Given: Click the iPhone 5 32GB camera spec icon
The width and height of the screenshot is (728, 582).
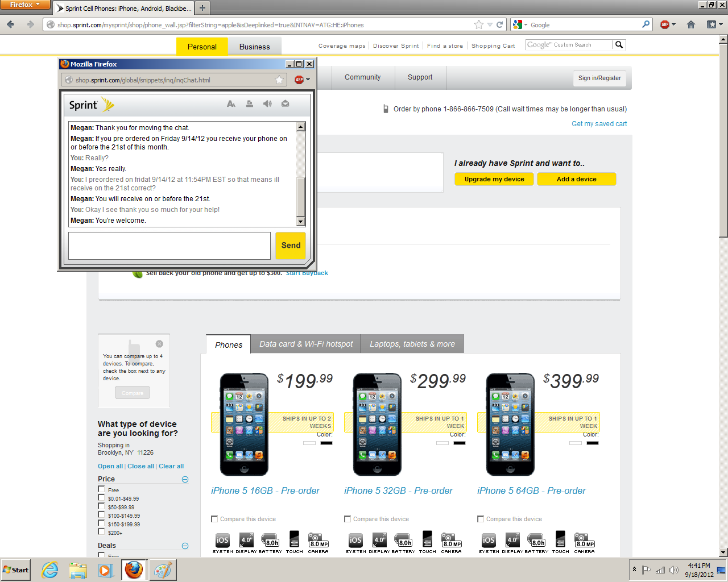Looking at the screenshot, I should pos(452,540).
